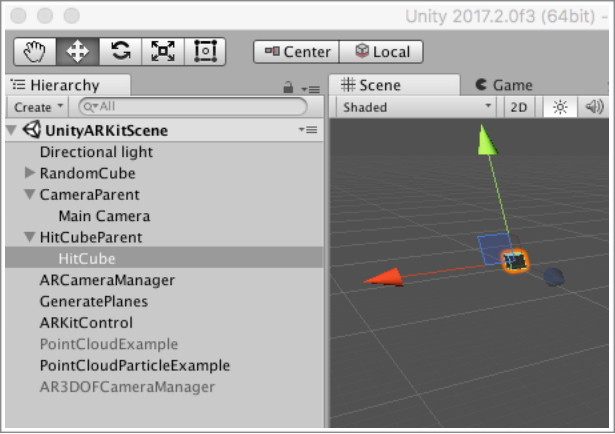Toggle 2D scene view mode
Viewport: 615px width, 434px height.
(x=519, y=107)
